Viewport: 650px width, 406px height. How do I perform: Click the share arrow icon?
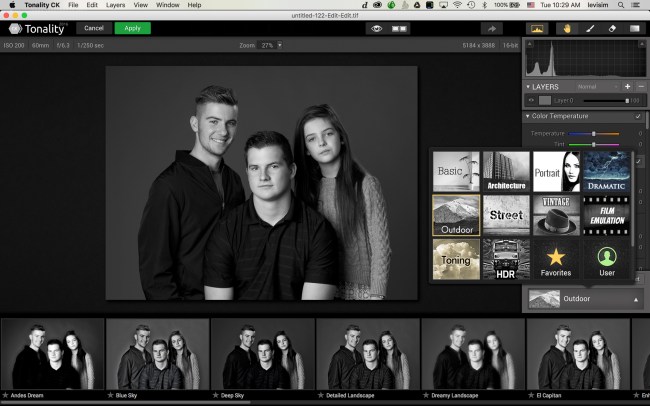(492, 29)
